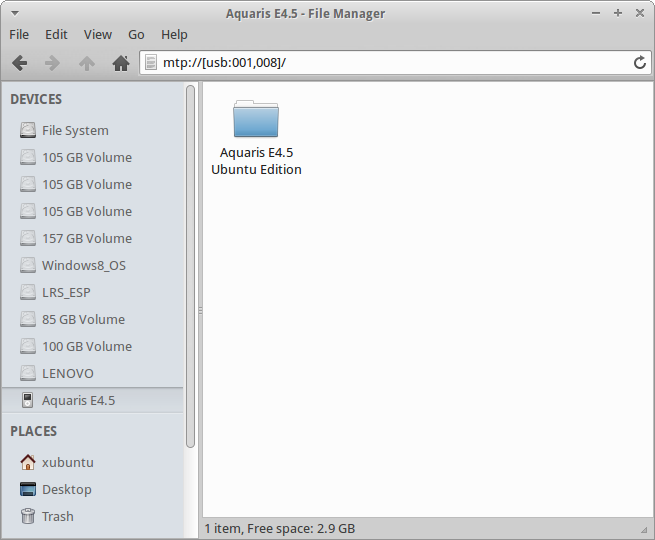Click the 100 GB Volume drive icon
Image resolution: width=655 pixels, height=540 pixels.
[28, 346]
